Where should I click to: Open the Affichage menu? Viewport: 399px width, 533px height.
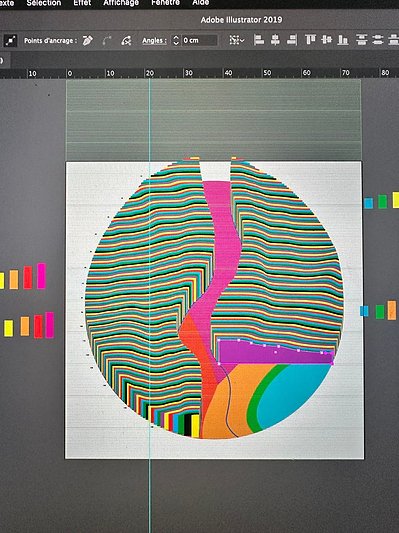tap(121, 3)
